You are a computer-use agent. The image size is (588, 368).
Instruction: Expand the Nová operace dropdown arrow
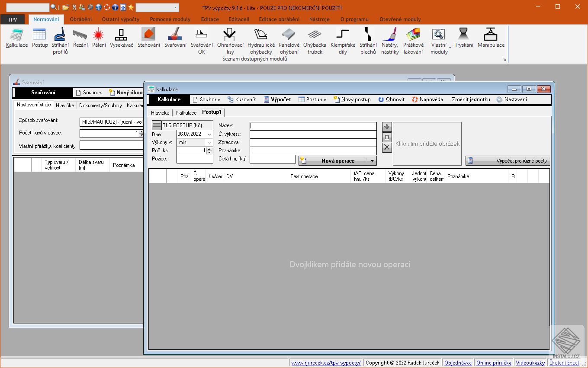click(x=371, y=161)
